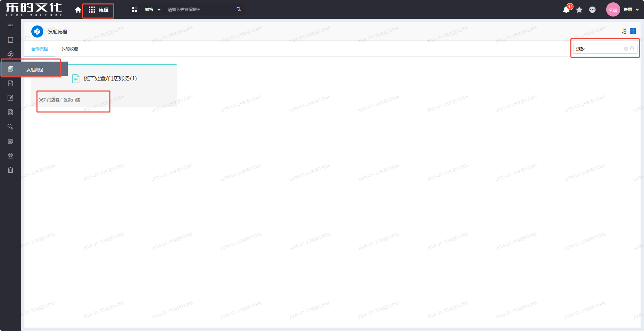Viewport: 644px width, 331px height.
Task: Click 发起流程 in the left sidebar
Action: 34,70
